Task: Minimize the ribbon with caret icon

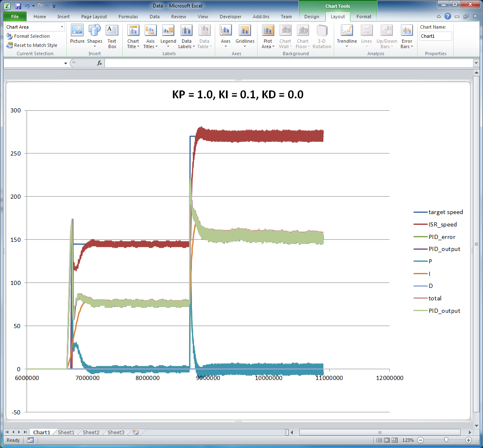Action: 439,16
